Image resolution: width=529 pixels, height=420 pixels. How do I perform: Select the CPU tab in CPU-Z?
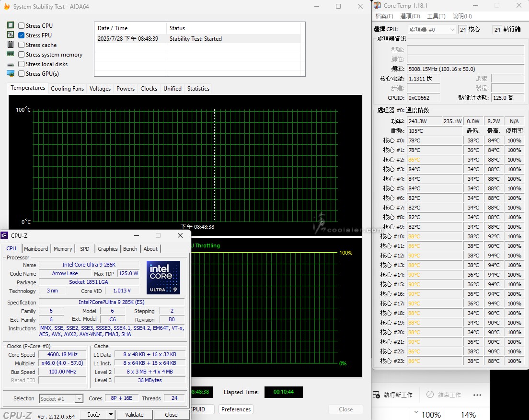click(x=11, y=248)
